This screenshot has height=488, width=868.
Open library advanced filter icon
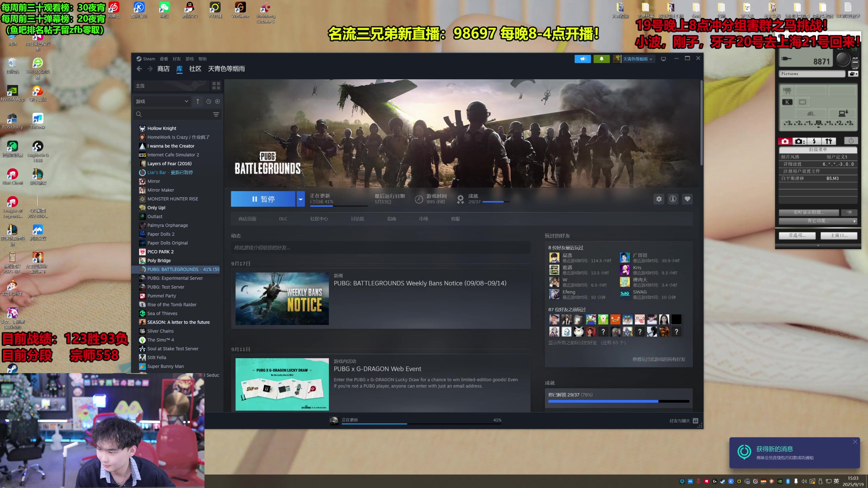216,114
